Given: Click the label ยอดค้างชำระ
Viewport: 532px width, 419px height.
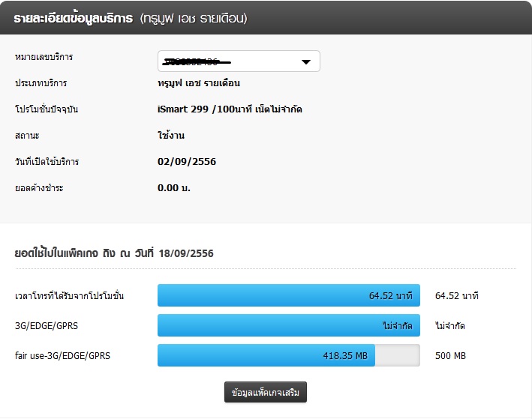Looking at the screenshot, I should click(39, 188).
